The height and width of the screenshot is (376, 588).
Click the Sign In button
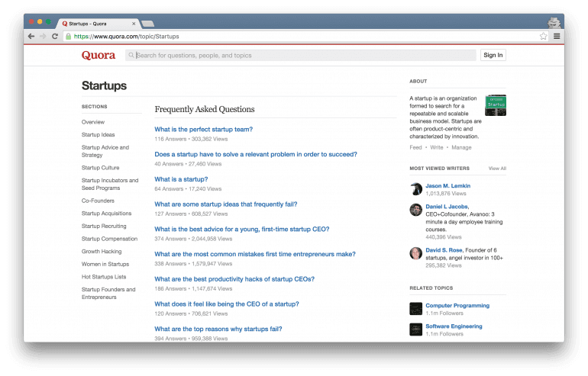[x=493, y=55]
